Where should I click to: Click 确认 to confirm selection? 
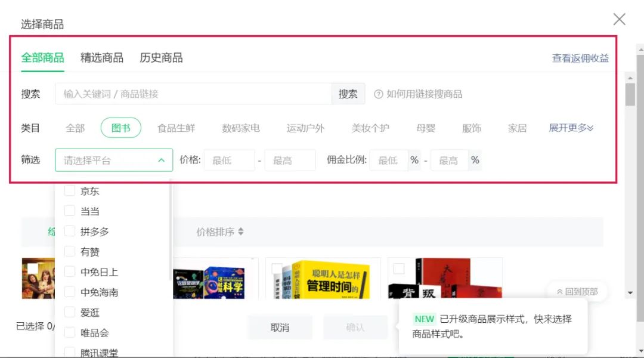[x=355, y=327]
